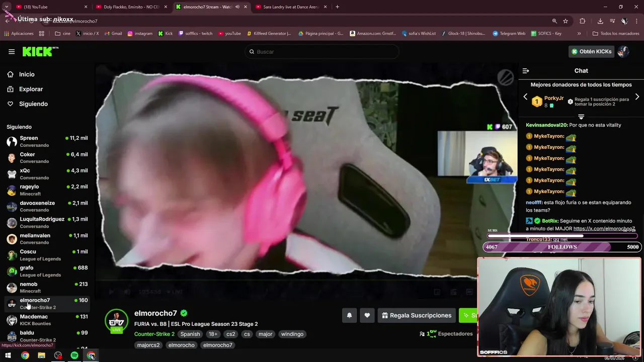Open the browser extensions puzzle icon

[x=583, y=21]
